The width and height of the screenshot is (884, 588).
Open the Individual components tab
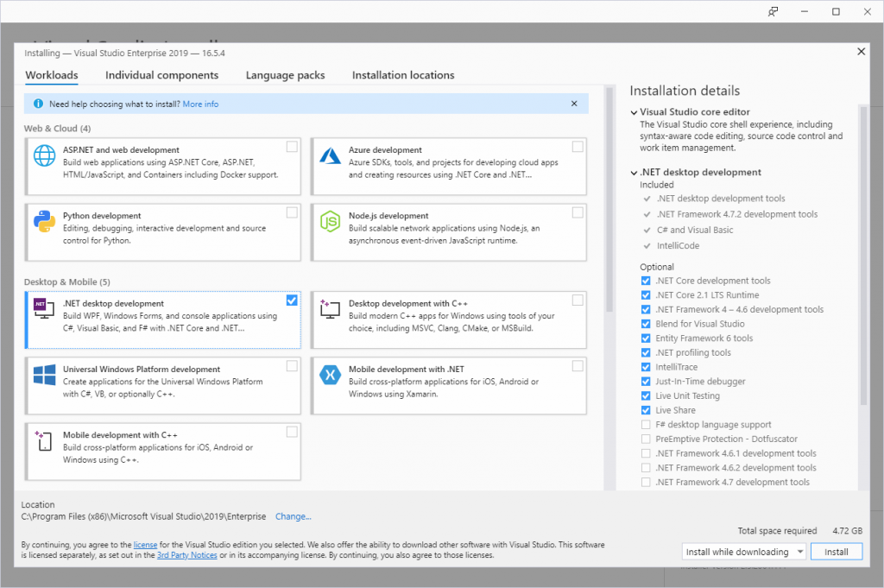161,75
